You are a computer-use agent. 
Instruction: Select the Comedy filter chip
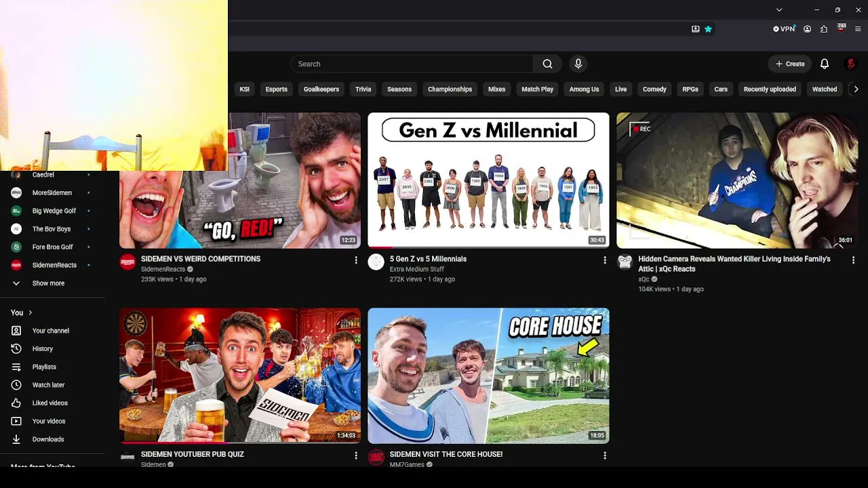[x=654, y=89]
